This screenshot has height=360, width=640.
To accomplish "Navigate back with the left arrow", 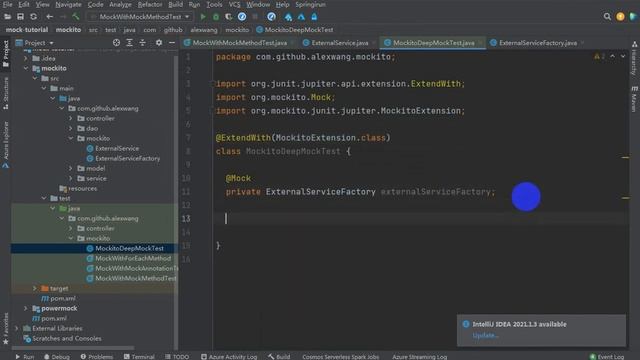I will pyautogui.click(x=49, y=17).
